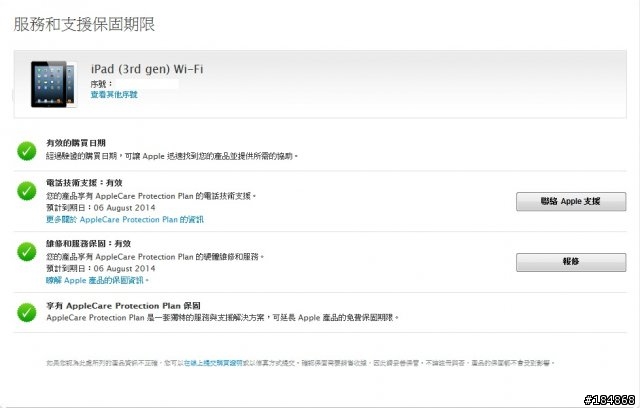Follow the 在線上提交購買證明 link in the footer

213,363
